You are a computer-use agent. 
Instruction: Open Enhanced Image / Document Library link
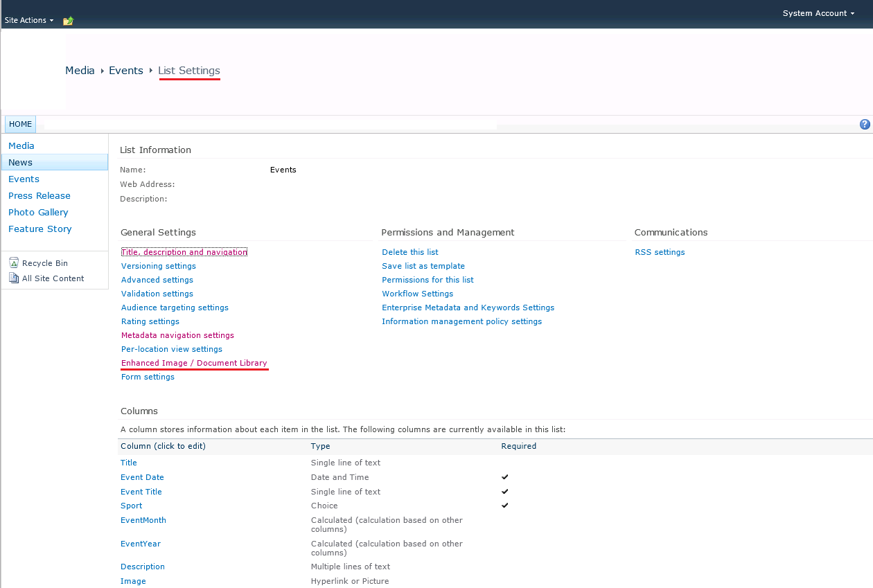[x=194, y=363]
